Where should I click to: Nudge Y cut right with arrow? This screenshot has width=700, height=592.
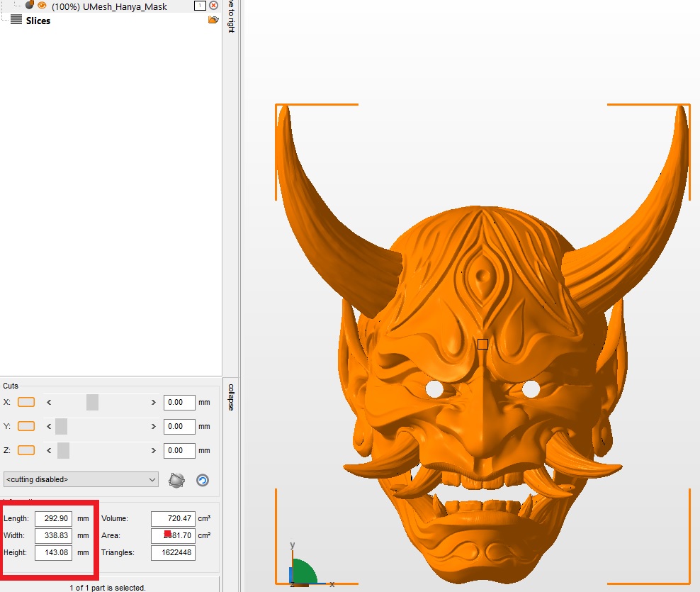154,426
